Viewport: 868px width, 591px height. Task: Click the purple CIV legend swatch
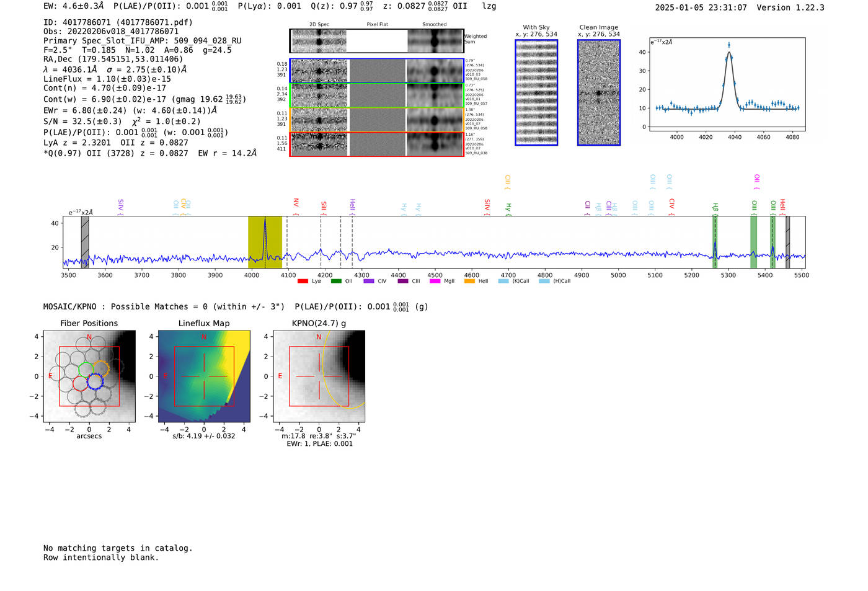[x=369, y=281]
